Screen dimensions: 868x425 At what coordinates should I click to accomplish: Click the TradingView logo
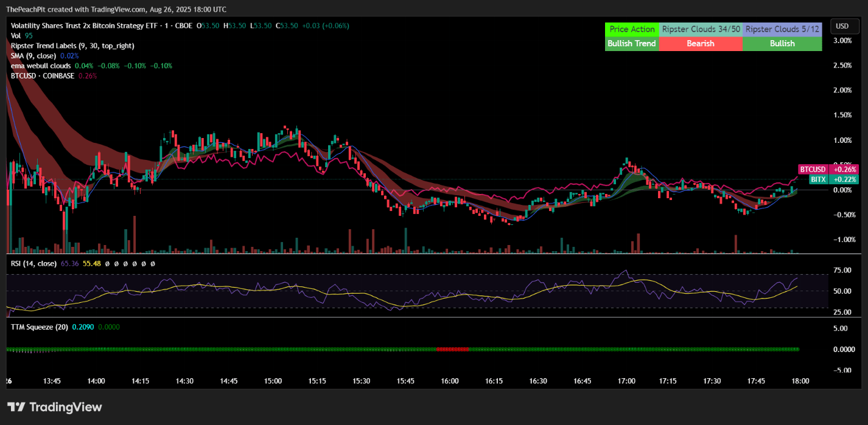coord(55,407)
